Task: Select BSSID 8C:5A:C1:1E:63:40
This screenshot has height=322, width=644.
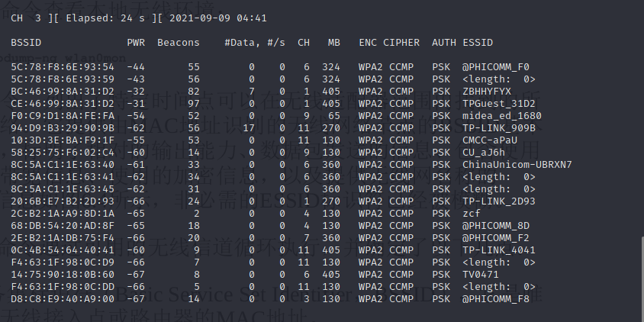Action: (63, 165)
